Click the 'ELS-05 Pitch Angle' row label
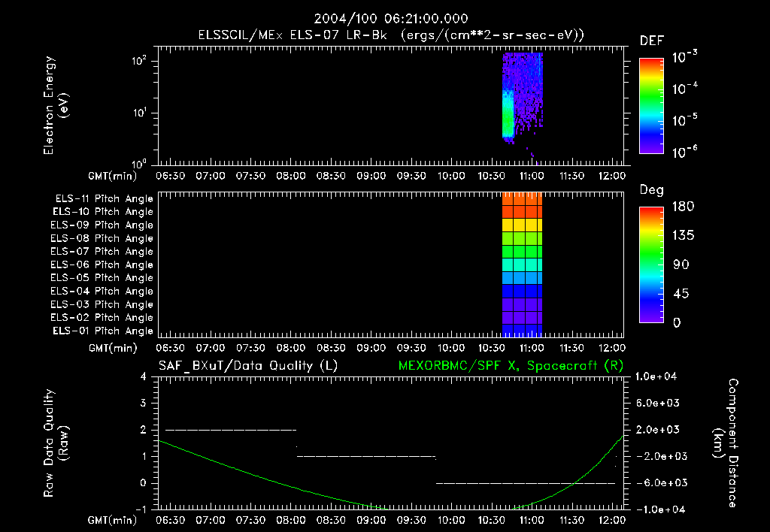770x532 pixels. pos(102,278)
